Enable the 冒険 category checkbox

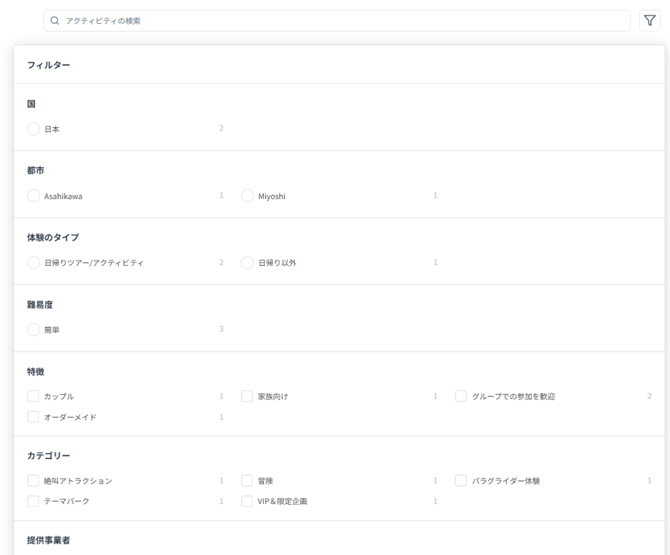248,481
